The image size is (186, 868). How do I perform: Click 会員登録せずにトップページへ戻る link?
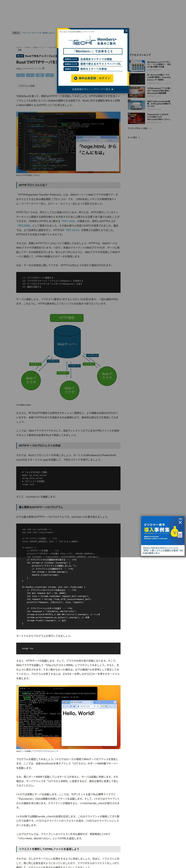coord(93,89)
